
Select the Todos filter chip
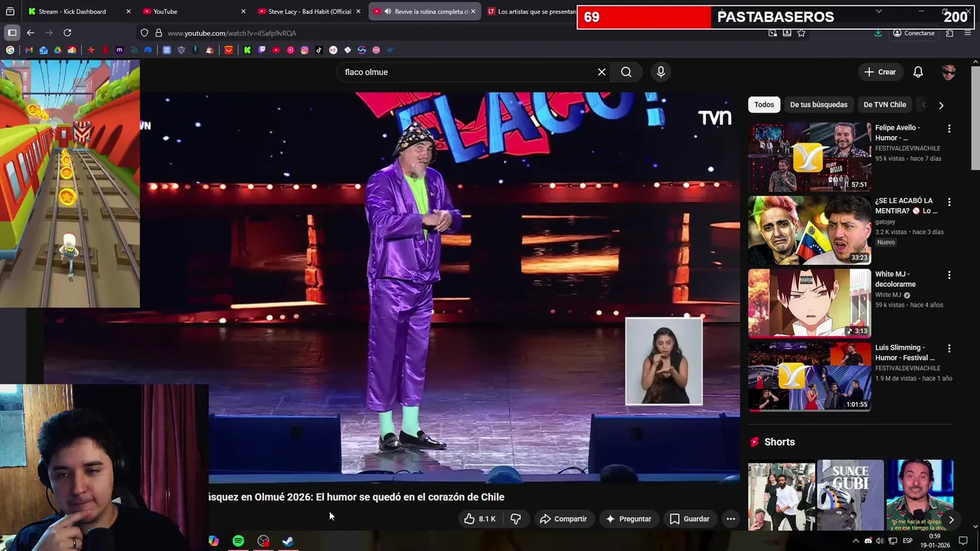tap(764, 105)
